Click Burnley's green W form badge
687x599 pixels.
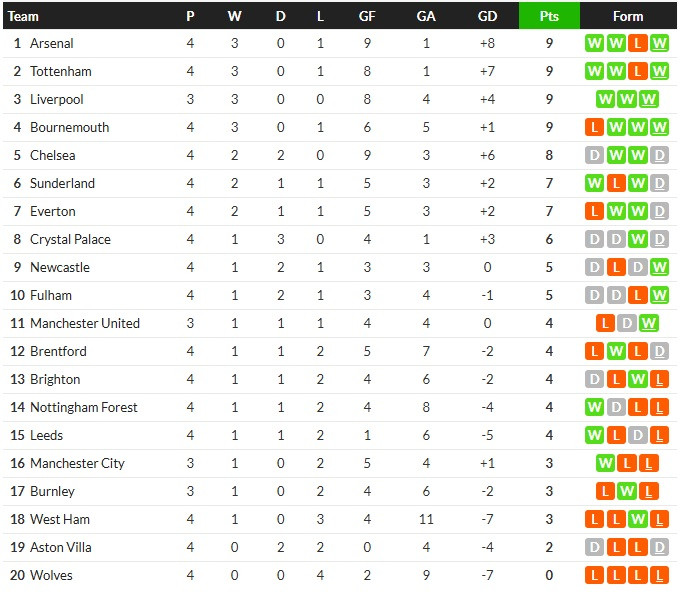(627, 492)
